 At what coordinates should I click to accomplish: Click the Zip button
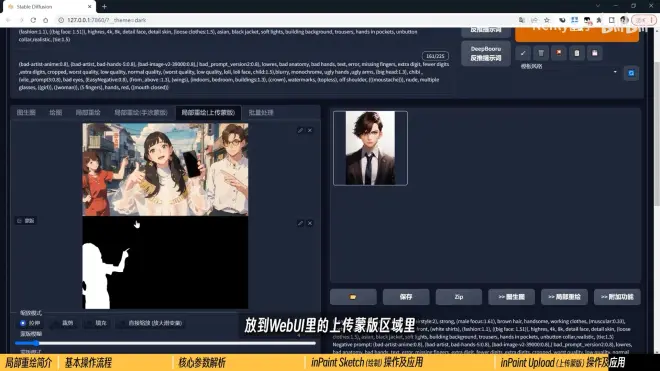(459, 297)
